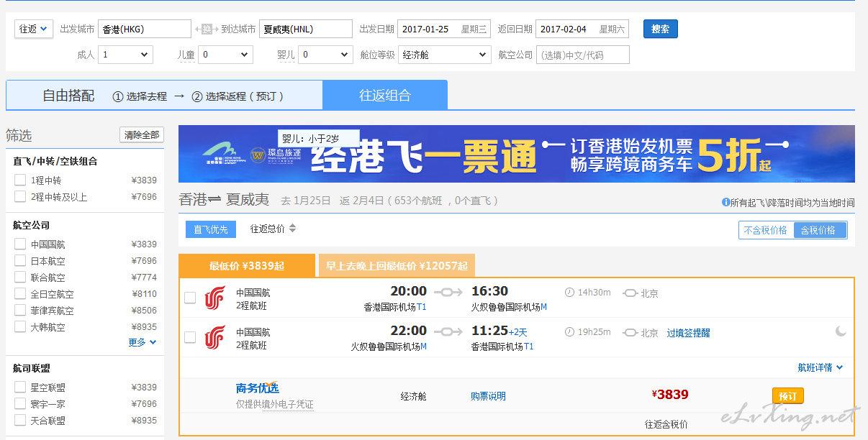Image resolution: width=868 pixels, height=440 pixels.
Task: Enable the 全日空航空 airline filter
Action: (20, 293)
